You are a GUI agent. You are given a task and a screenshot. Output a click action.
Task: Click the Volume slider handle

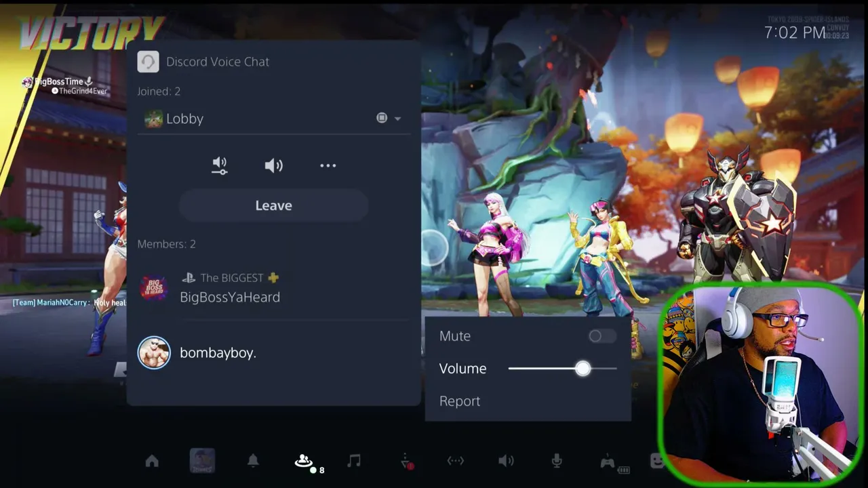tap(583, 369)
